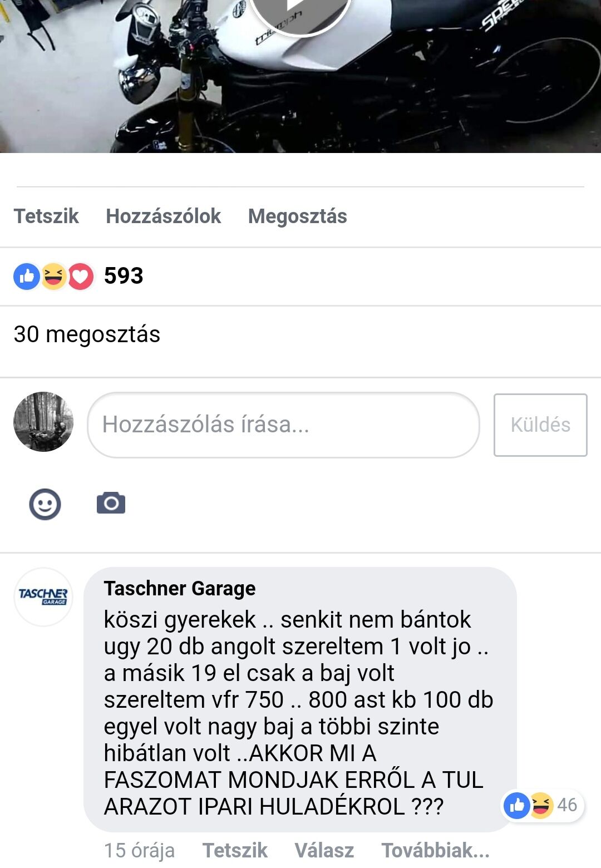Click the laughing reaction emoji under the post
Image resolution: width=601 pixels, height=868 pixels.
(x=53, y=276)
